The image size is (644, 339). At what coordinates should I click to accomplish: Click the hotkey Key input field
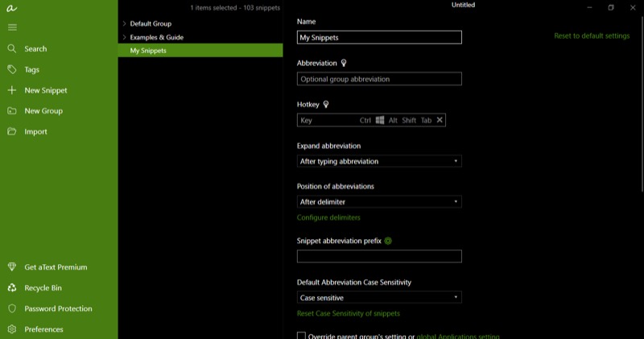tap(328, 121)
